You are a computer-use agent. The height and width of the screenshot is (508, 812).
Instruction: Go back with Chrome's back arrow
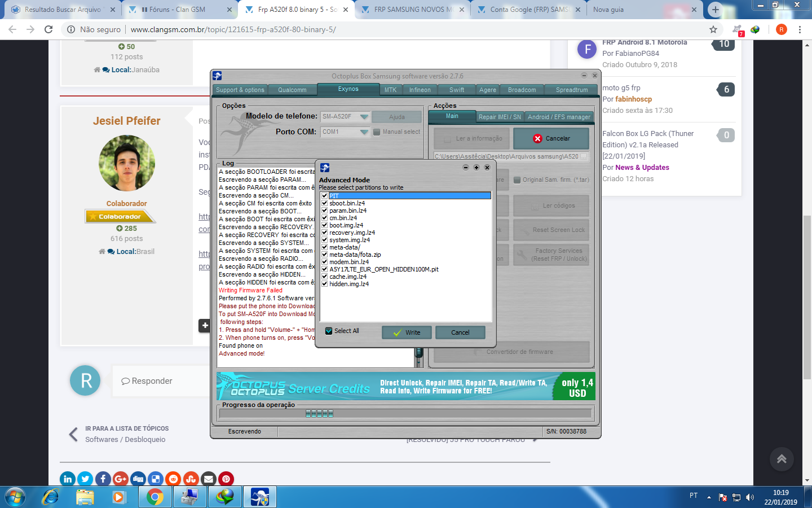coord(12,29)
